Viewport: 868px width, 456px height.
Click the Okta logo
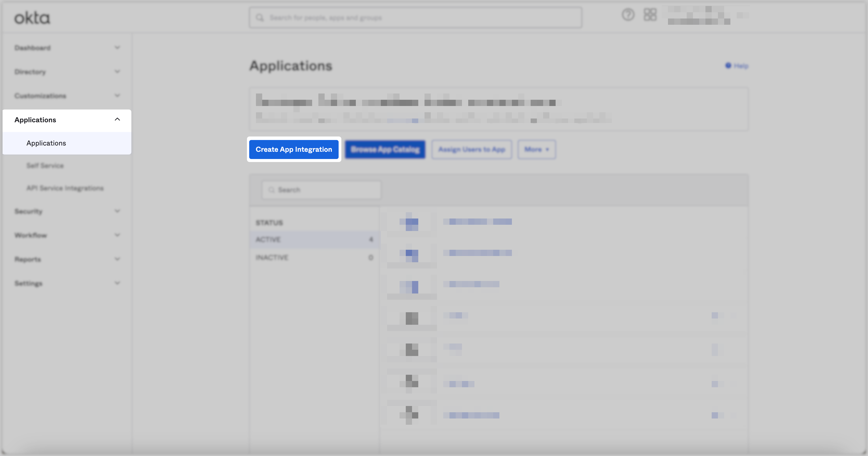click(32, 18)
